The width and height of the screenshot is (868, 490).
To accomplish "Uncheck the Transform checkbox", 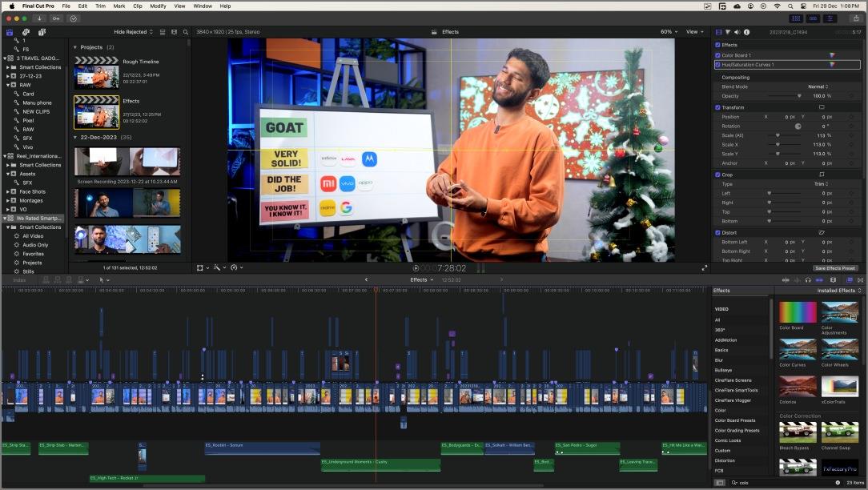I will [717, 107].
